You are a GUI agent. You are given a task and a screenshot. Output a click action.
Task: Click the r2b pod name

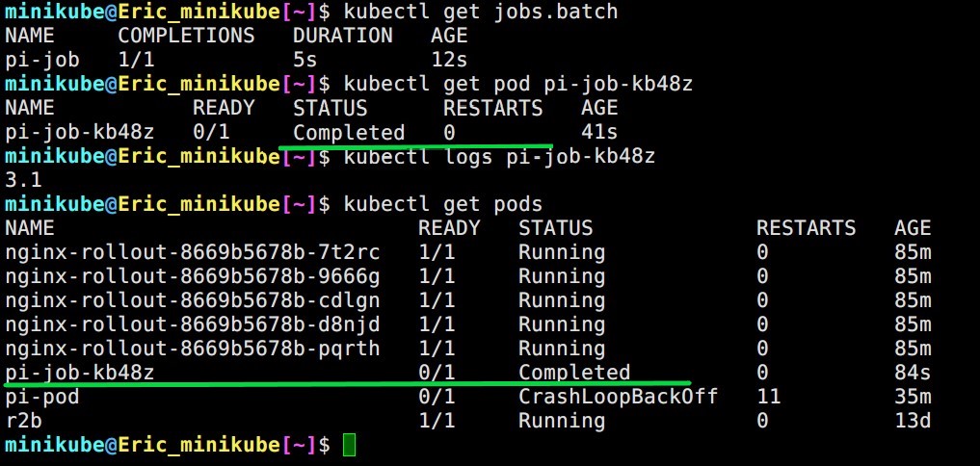click(23, 421)
